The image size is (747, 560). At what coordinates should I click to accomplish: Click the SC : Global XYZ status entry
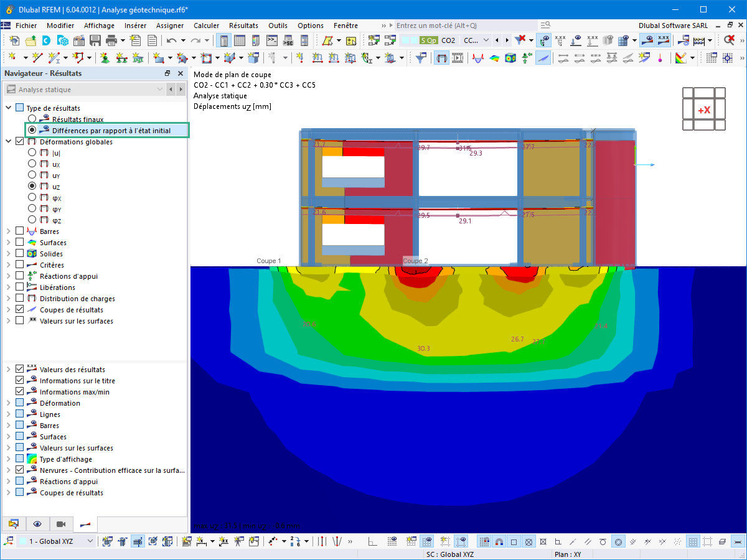pyautogui.click(x=449, y=554)
